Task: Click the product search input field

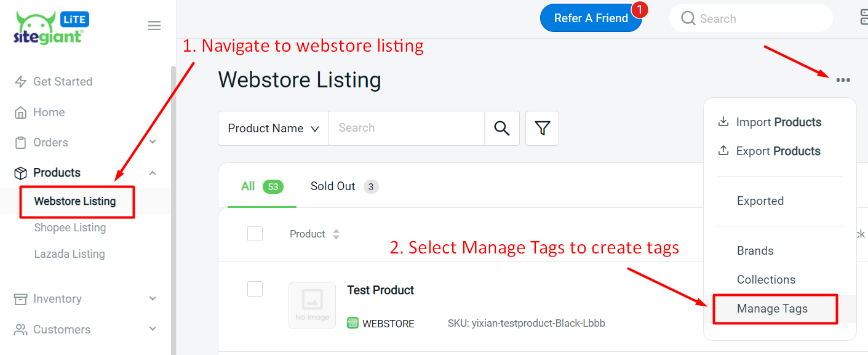Action: point(406,128)
